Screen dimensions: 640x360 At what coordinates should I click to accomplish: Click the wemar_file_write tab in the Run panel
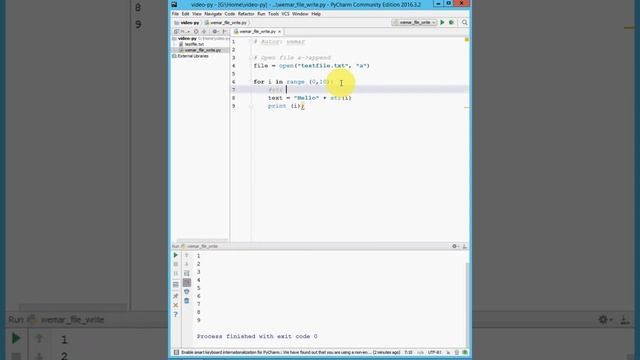(200, 246)
